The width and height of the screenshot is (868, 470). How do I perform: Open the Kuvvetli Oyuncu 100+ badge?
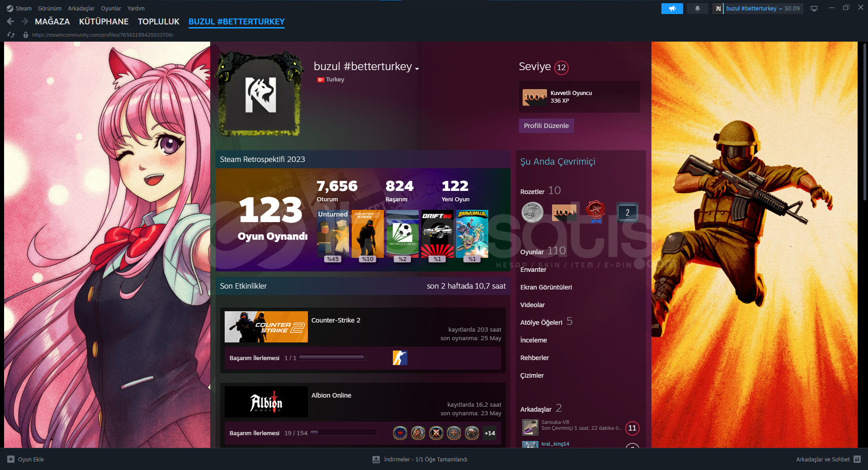(534, 97)
